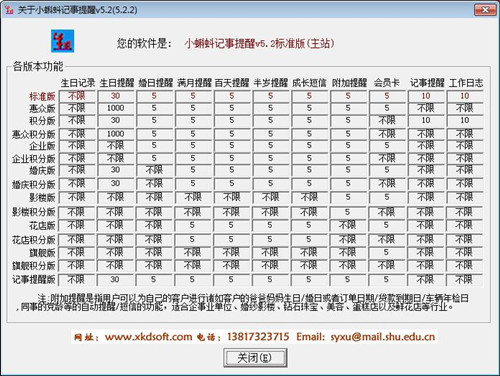Click the 关闭(E) button
500x376 pixels.
[255, 358]
